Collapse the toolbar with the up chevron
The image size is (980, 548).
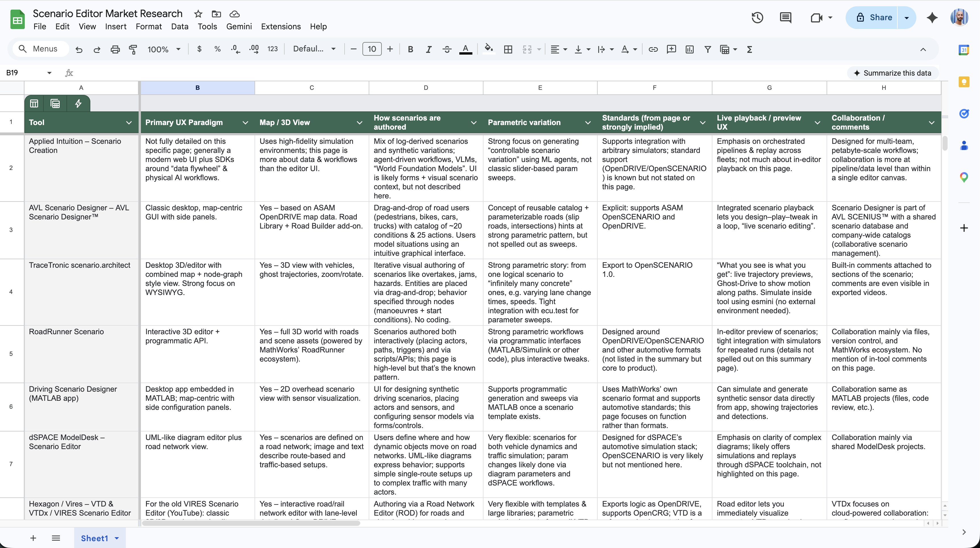click(923, 49)
